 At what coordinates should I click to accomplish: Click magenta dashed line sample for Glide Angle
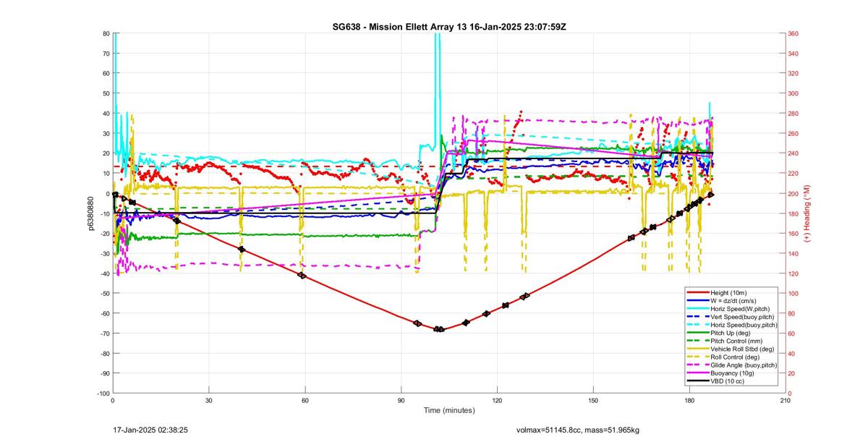697,365
